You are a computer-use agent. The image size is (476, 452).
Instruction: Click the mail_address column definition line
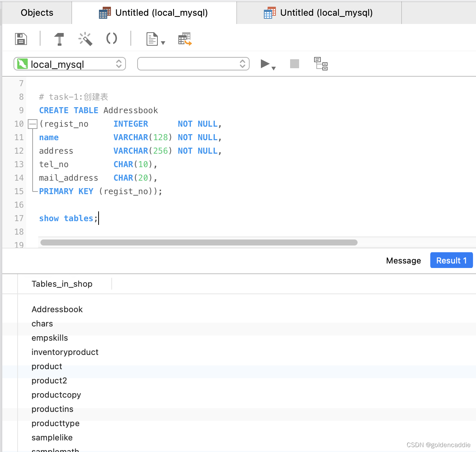98,178
